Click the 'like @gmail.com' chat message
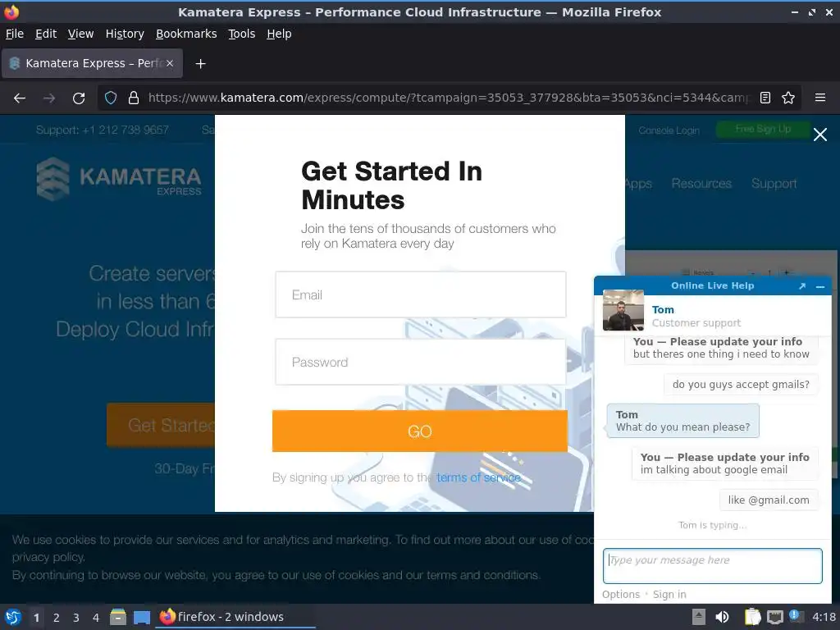This screenshot has height=630, width=840. 768,500
